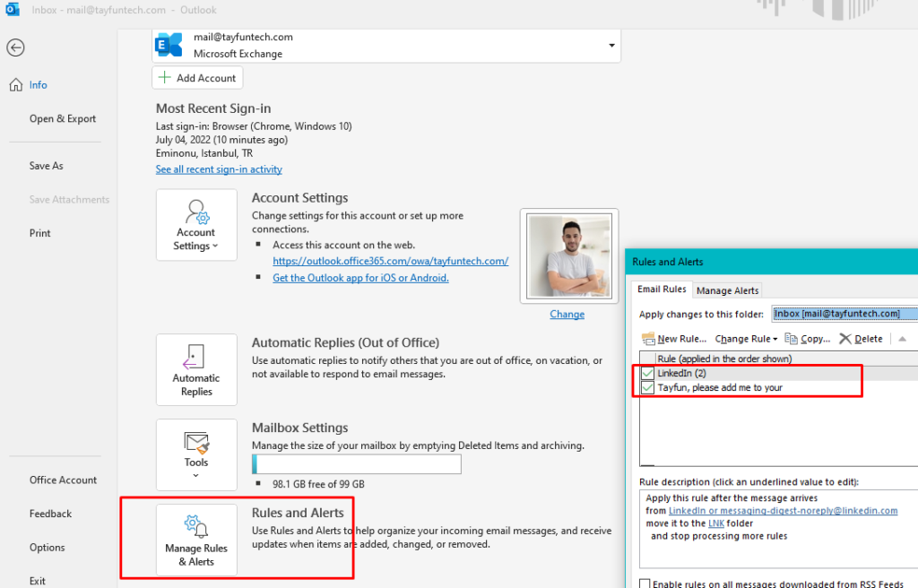Click the Info home icon
The width and height of the screenshot is (918, 588).
click(16, 85)
